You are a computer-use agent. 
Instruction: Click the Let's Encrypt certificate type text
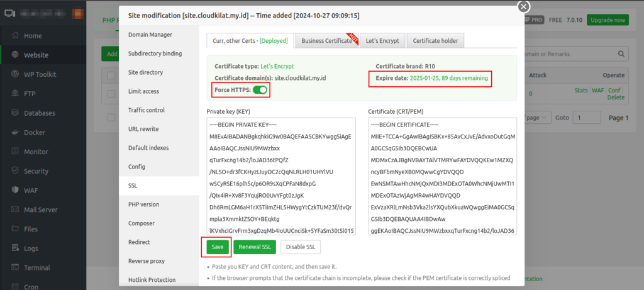tap(277, 66)
